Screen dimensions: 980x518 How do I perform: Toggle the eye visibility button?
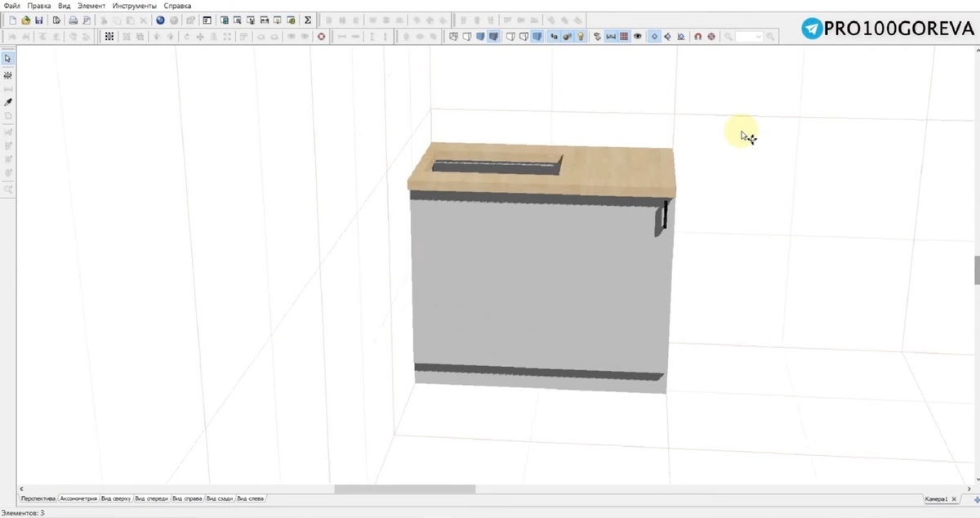(638, 36)
